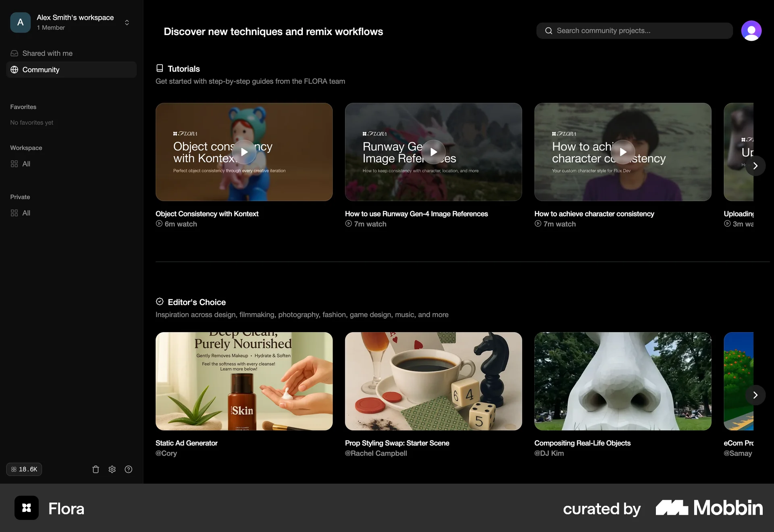Screen dimensions: 774x532
Task: Click the right arrow on Editor's Choice row
Action: tap(756, 395)
